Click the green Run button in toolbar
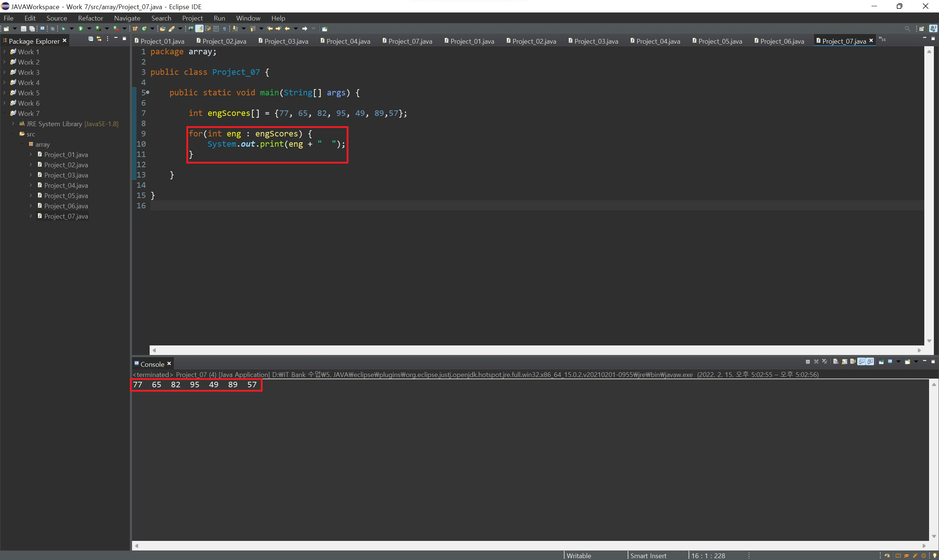 pos(81,29)
